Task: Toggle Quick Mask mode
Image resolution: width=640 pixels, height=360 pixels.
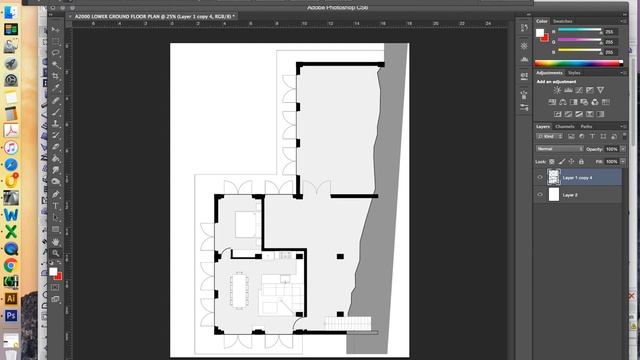Action: tap(56, 287)
